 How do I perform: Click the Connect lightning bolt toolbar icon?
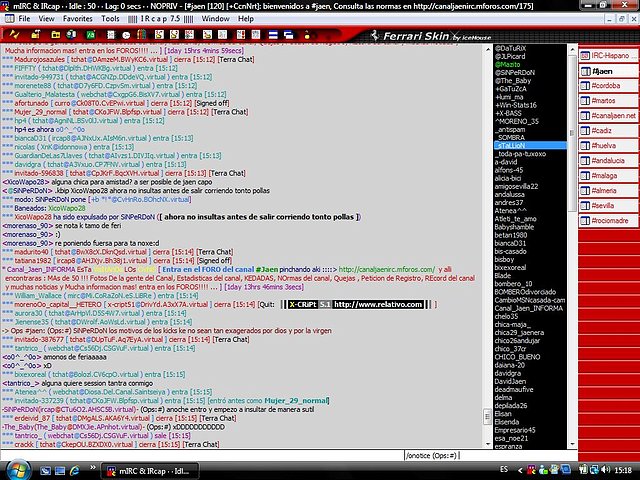[14, 35]
